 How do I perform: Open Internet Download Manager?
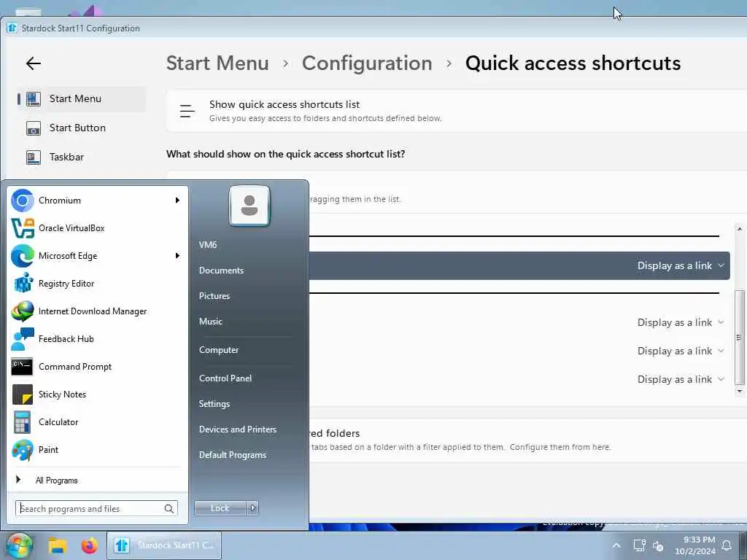tap(96, 311)
